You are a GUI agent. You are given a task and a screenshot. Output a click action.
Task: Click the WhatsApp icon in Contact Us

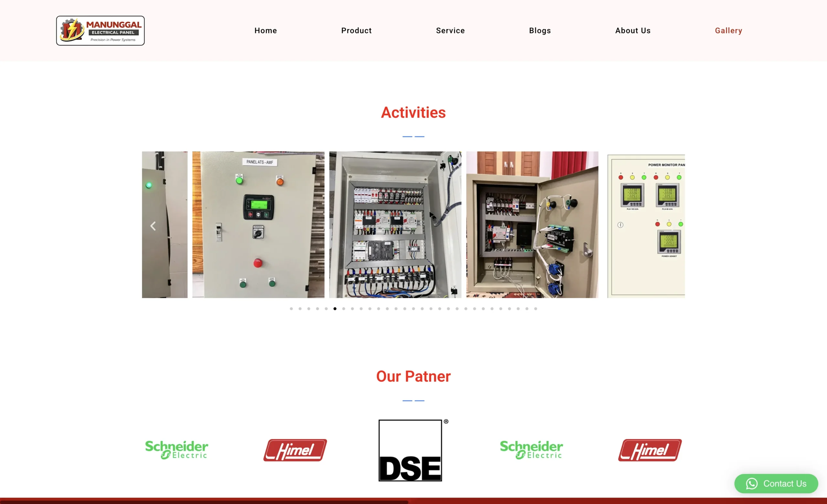tap(751, 484)
